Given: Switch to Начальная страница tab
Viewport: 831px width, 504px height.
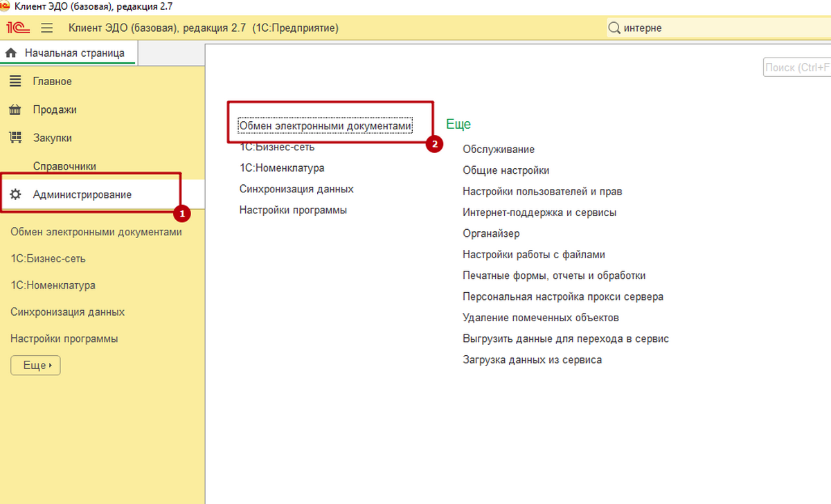Looking at the screenshot, I should (68, 53).
